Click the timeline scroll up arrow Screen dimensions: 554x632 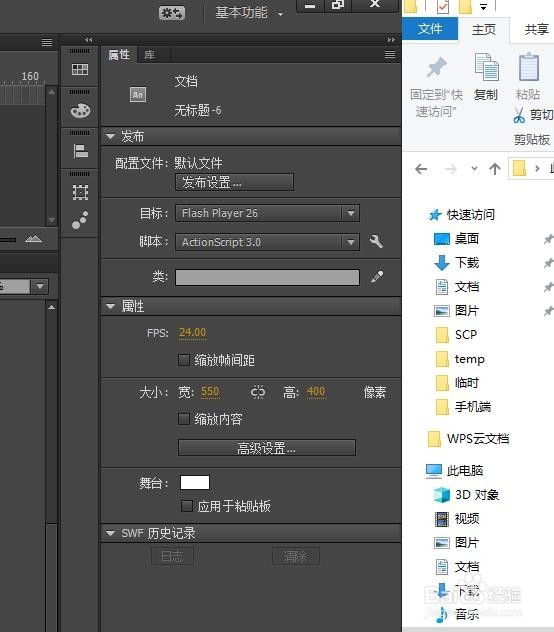(x=52, y=92)
